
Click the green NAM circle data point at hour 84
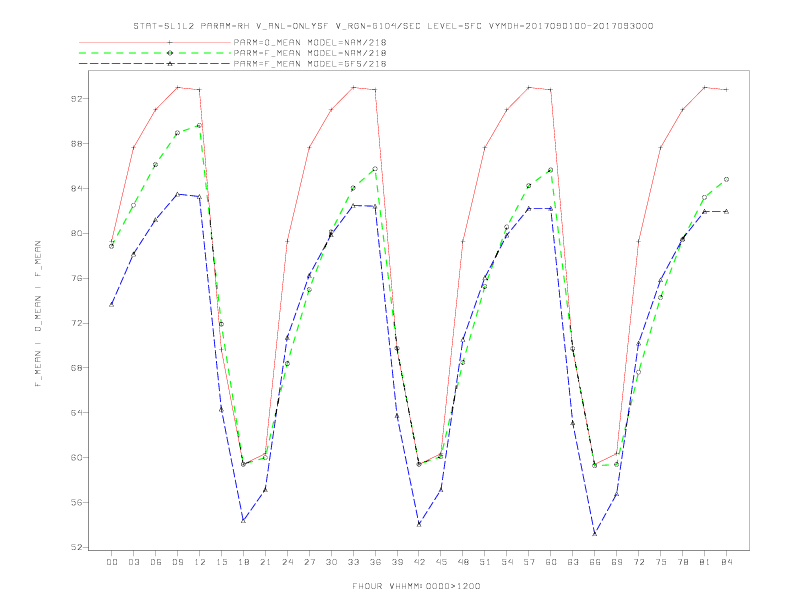[726, 179]
